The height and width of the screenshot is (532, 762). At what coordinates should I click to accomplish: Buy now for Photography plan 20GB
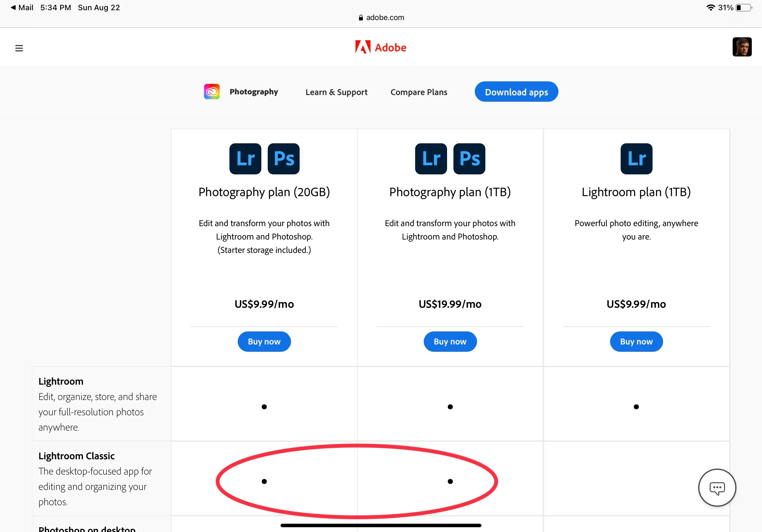(x=264, y=341)
